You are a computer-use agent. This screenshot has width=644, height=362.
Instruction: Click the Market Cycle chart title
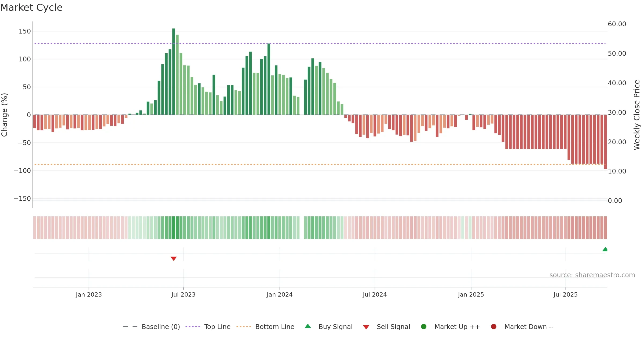coord(31,8)
